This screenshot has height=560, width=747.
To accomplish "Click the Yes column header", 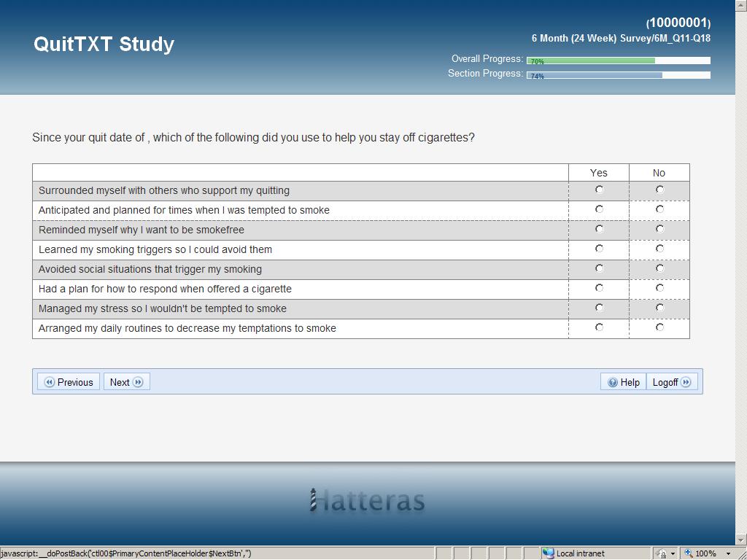I will tap(598, 173).
